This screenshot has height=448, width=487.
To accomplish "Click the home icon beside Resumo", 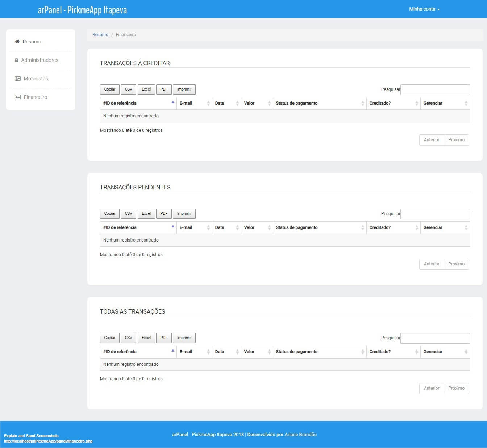I will coord(17,42).
